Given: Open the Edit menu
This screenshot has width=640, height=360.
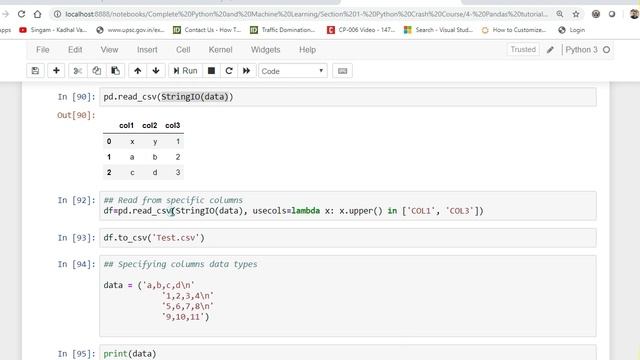Looking at the screenshot, I should point(75,50).
